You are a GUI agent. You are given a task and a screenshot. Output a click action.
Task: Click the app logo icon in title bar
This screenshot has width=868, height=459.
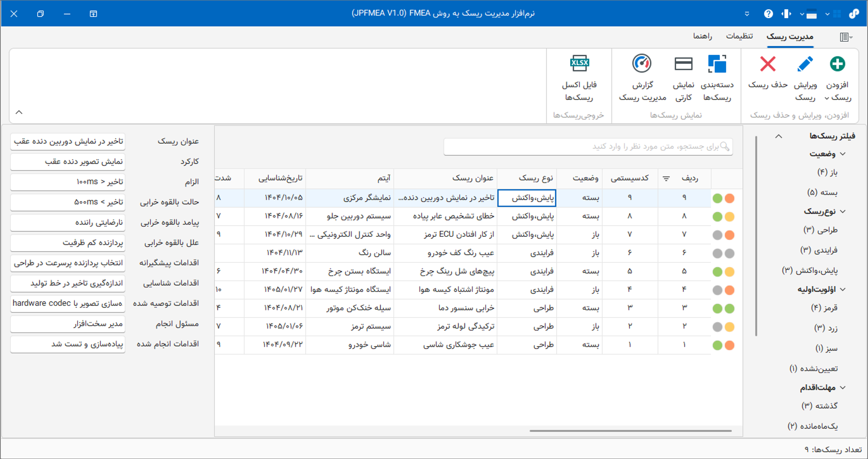click(x=854, y=14)
